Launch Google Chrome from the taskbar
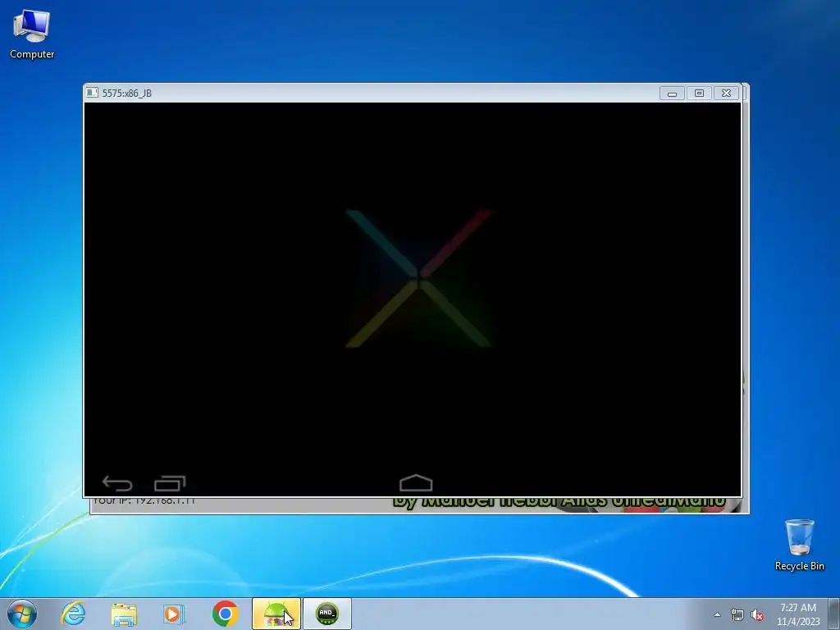 tap(225, 614)
